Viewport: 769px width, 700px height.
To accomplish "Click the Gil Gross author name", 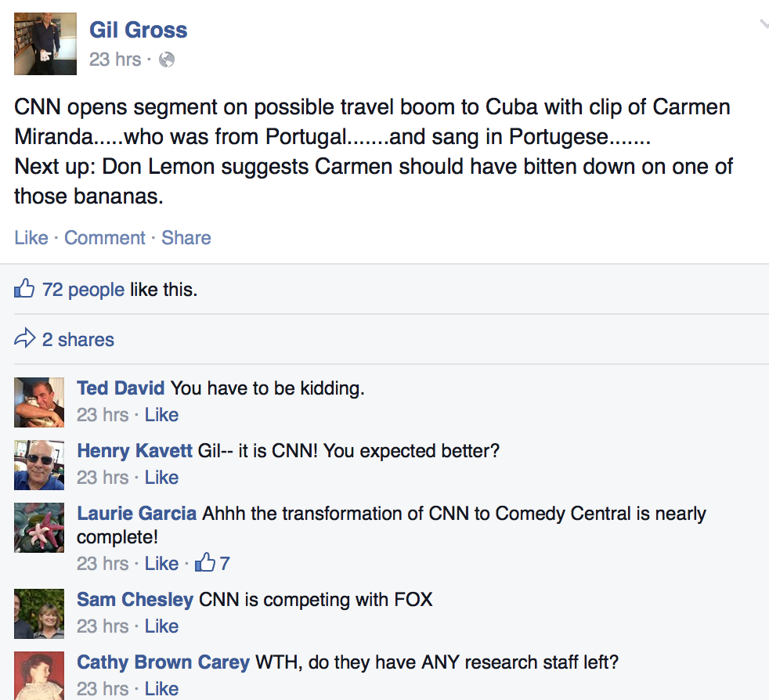I will [139, 30].
